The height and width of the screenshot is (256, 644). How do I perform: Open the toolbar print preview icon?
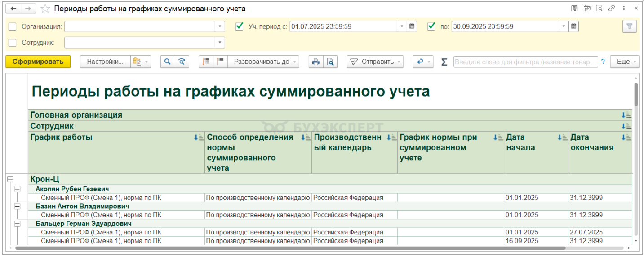pyautogui.click(x=330, y=62)
